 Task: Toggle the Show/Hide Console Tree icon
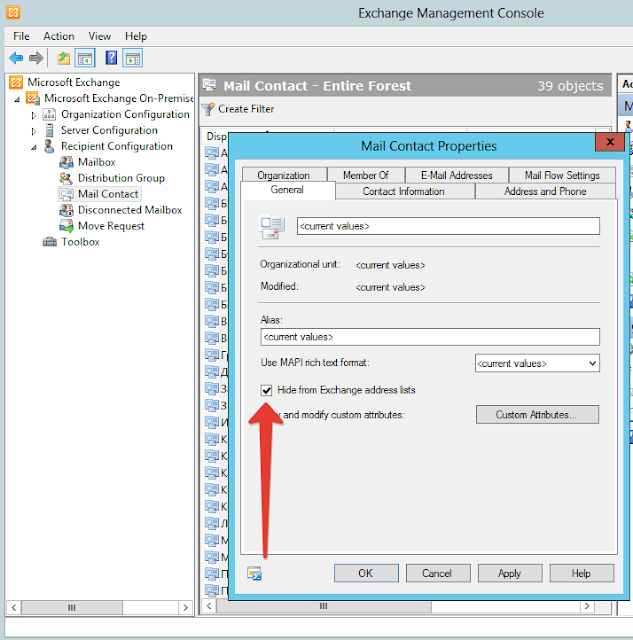click(85, 58)
